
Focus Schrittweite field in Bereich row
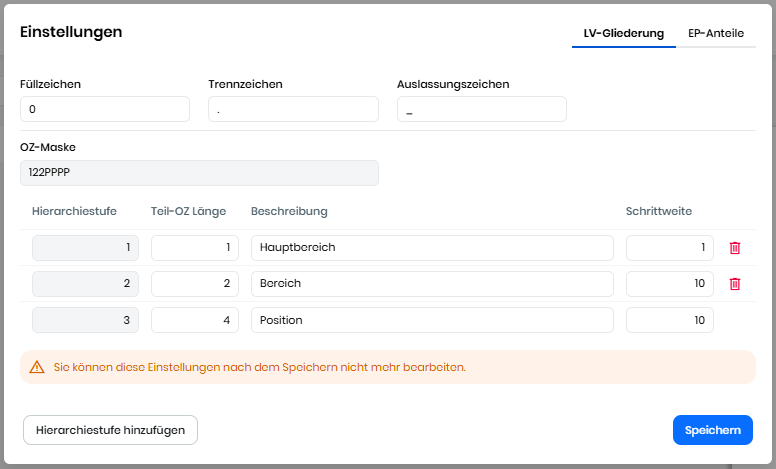click(x=669, y=284)
